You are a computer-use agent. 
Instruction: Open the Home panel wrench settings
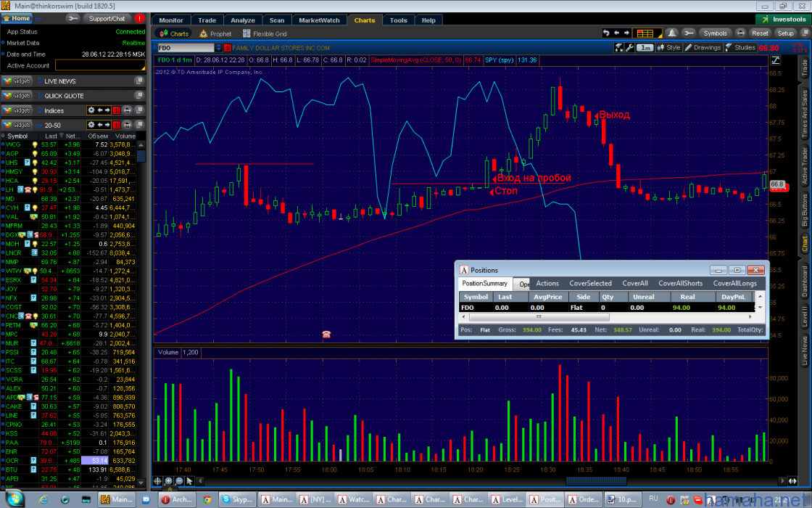[73, 19]
